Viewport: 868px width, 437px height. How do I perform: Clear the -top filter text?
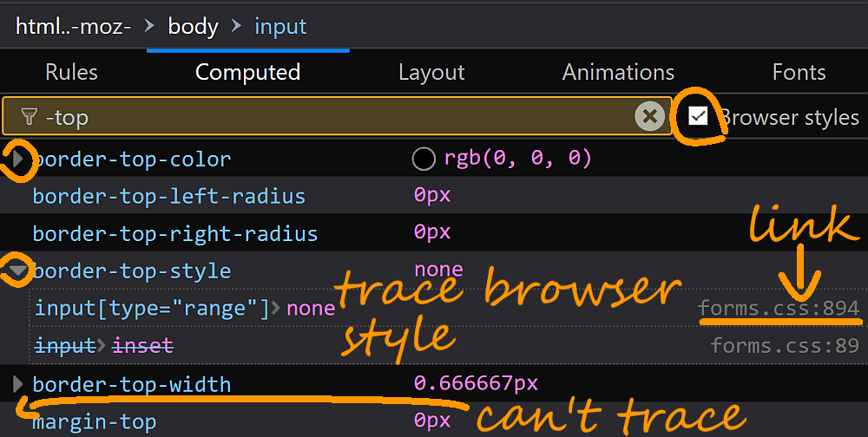point(649,116)
